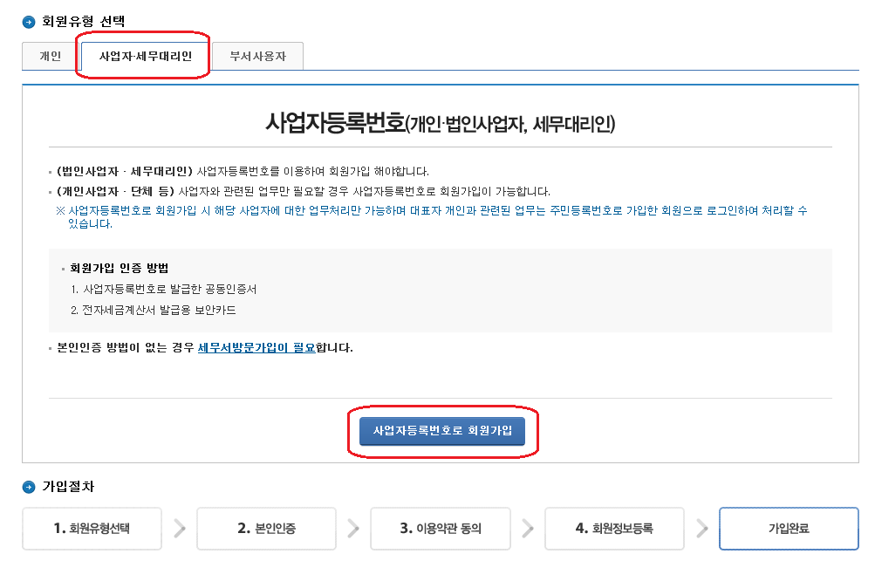Click the 4. 회원정보등록 step box
Image resolution: width=875 pixels, height=588 pixels.
tap(614, 528)
